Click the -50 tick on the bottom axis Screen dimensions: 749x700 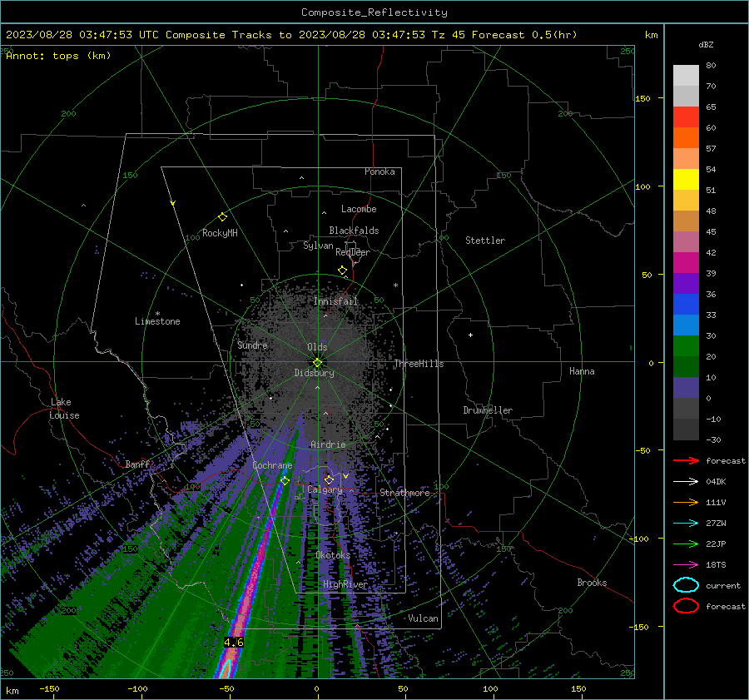click(226, 689)
